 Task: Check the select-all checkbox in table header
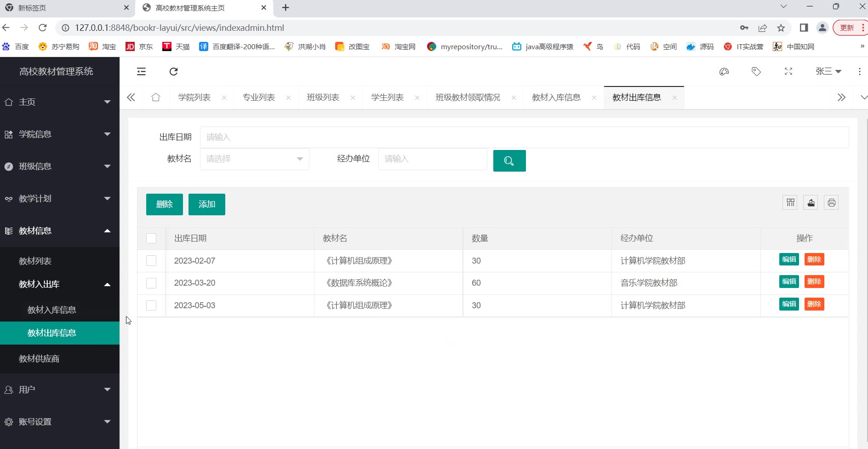pos(151,238)
